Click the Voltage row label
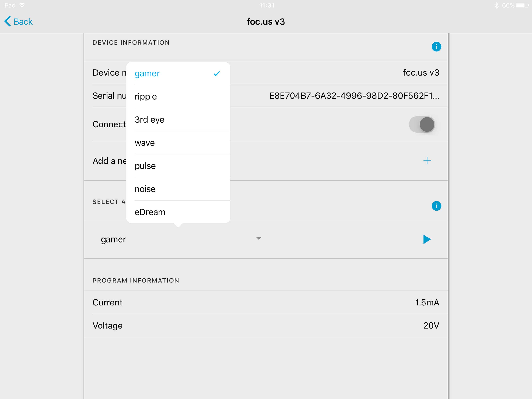Image resolution: width=532 pixels, height=399 pixels. [107, 326]
